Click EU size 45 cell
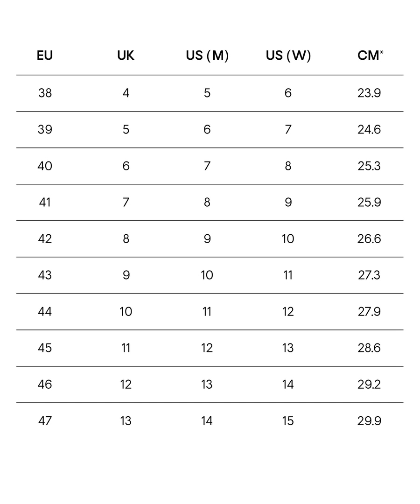 45,348
